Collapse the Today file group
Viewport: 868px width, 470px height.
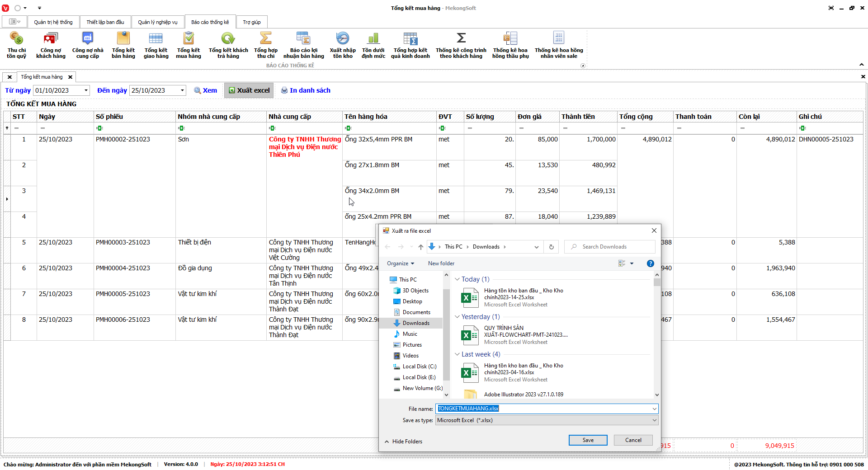click(457, 279)
